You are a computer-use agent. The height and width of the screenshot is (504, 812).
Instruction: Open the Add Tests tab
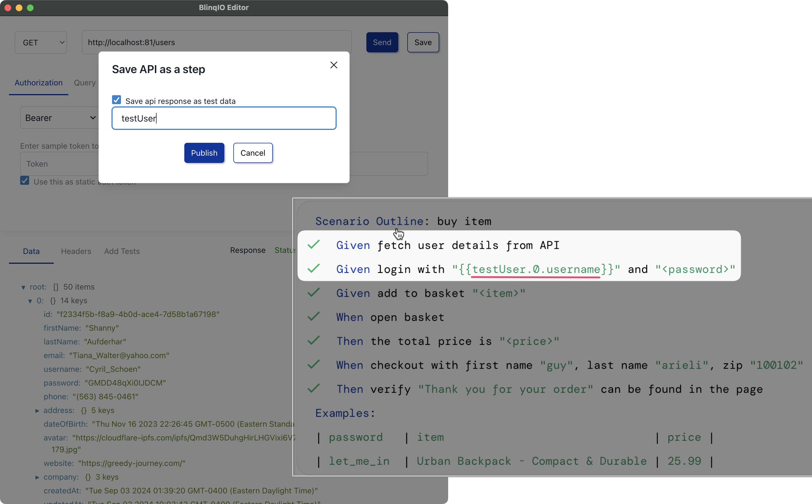coord(122,251)
